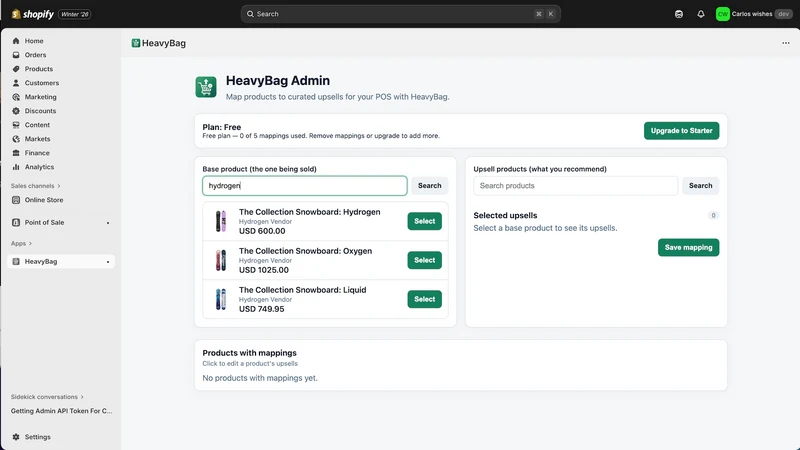The image size is (800, 450).
Task: Open the Discounts icon
Action: 16,111
